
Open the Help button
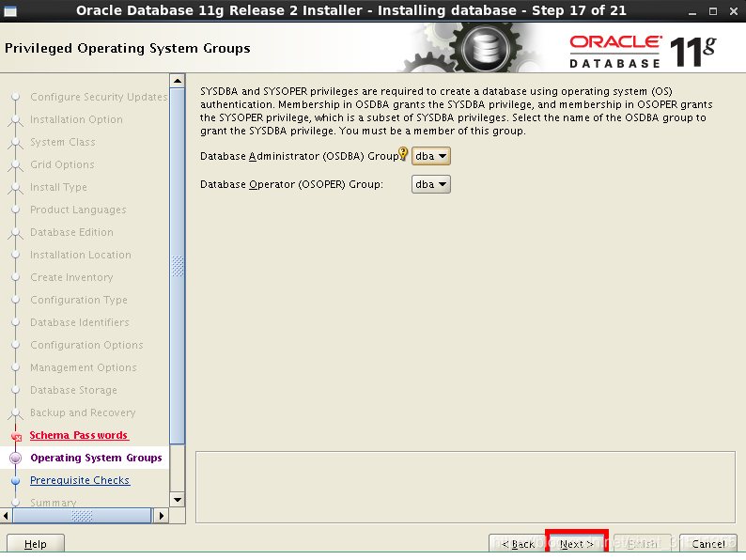point(36,543)
